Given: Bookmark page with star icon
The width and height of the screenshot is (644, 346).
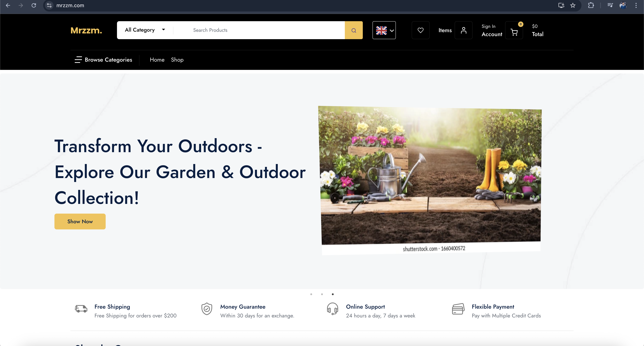Looking at the screenshot, I should tap(573, 5).
